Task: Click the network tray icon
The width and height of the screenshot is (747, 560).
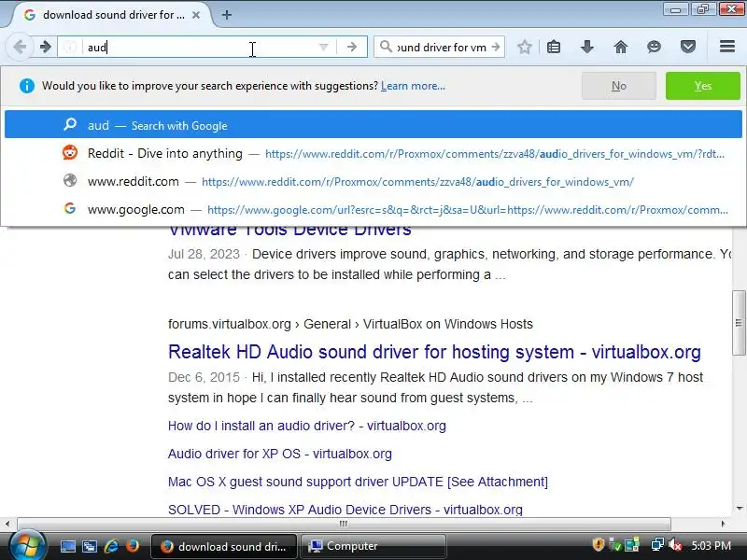Action: tap(657, 545)
